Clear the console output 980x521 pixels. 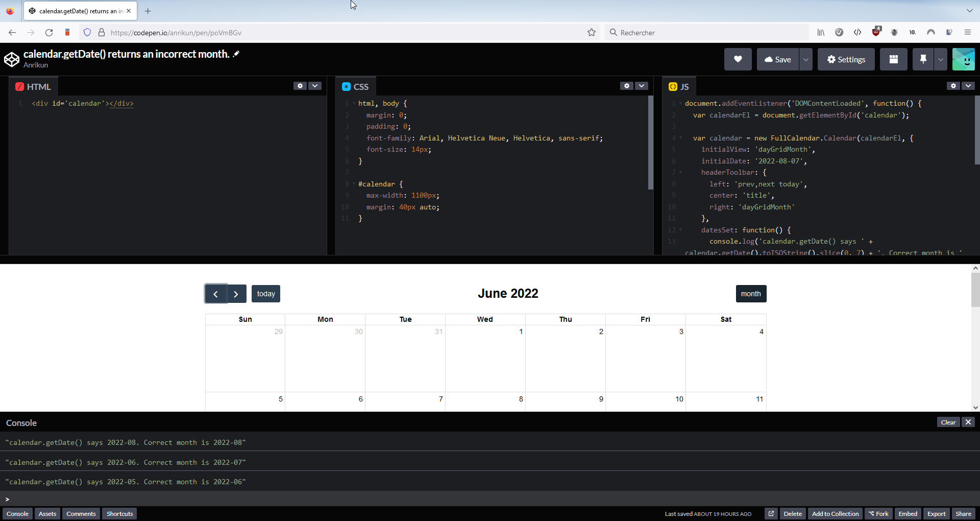click(x=948, y=422)
